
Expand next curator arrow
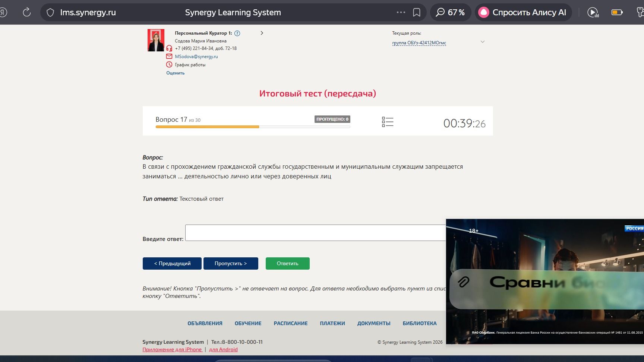click(x=262, y=33)
